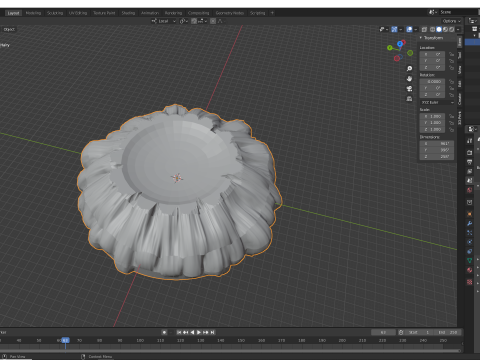Open snapping options dropdown
Screen dimensions: 480x360
202,21
